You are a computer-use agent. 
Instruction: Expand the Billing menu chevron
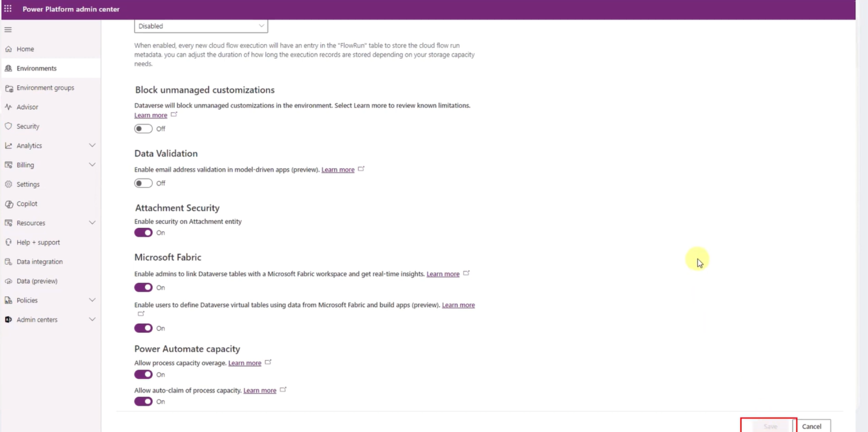[92, 165]
